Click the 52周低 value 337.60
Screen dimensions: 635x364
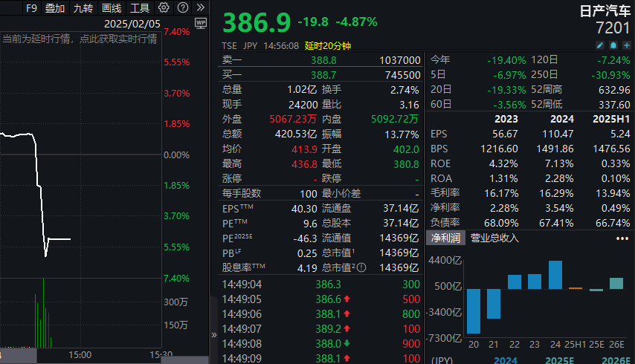[615, 105]
